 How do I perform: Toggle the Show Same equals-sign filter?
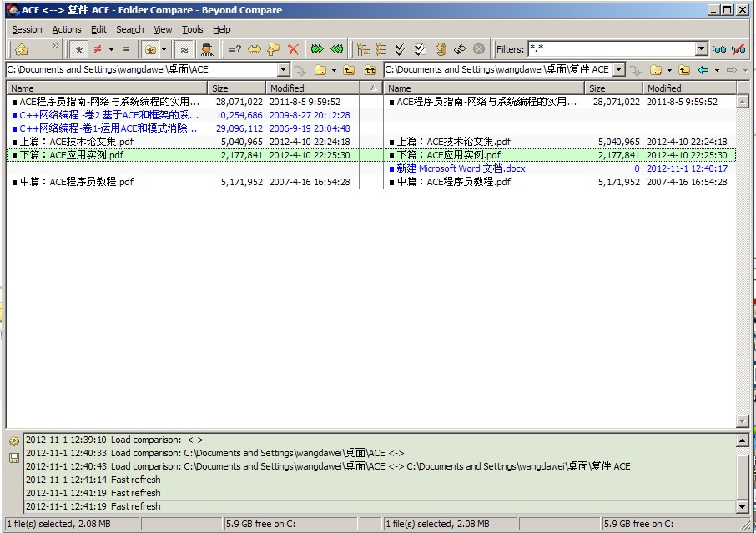click(126, 49)
